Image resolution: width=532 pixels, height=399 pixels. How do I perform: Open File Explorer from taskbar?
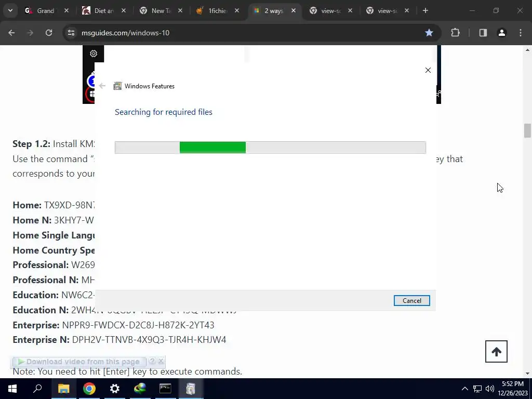point(63,389)
